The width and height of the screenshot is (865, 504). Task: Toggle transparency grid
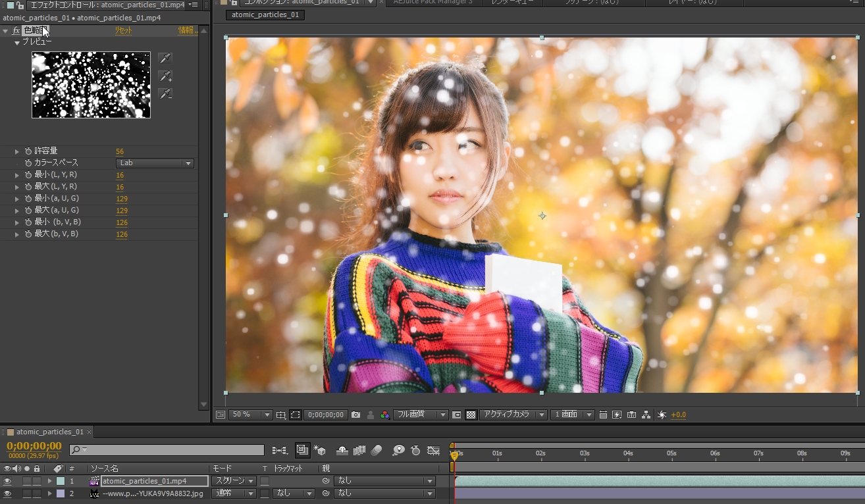pos(471,415)
